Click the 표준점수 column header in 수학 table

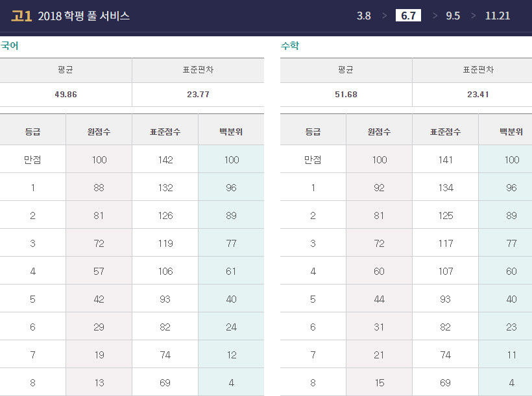pyautogui.click(x=445, y=132)
